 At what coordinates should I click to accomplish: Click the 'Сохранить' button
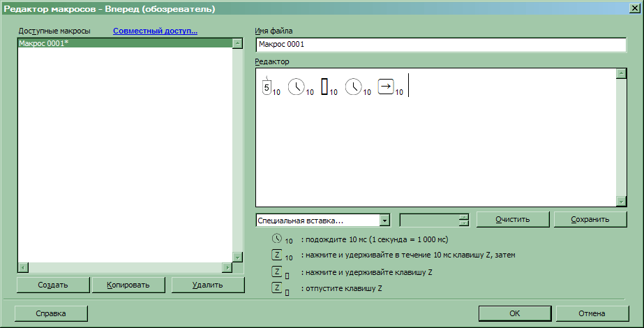(590, 220)
